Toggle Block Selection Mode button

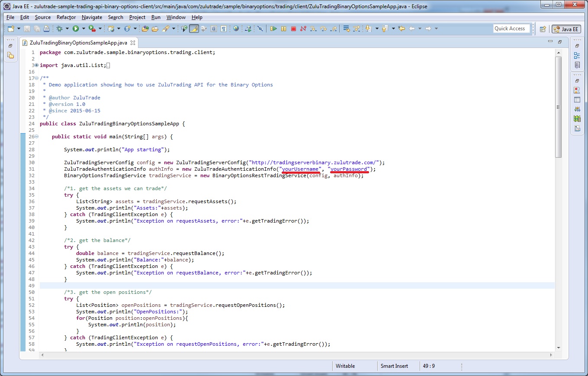(x=214, y=29)
